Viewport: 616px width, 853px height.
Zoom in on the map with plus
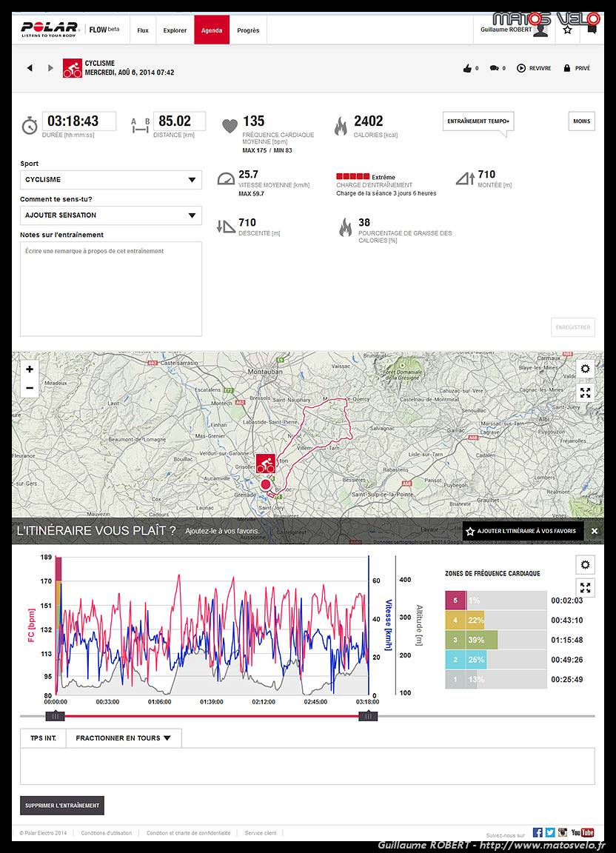(x=30, y=369)
